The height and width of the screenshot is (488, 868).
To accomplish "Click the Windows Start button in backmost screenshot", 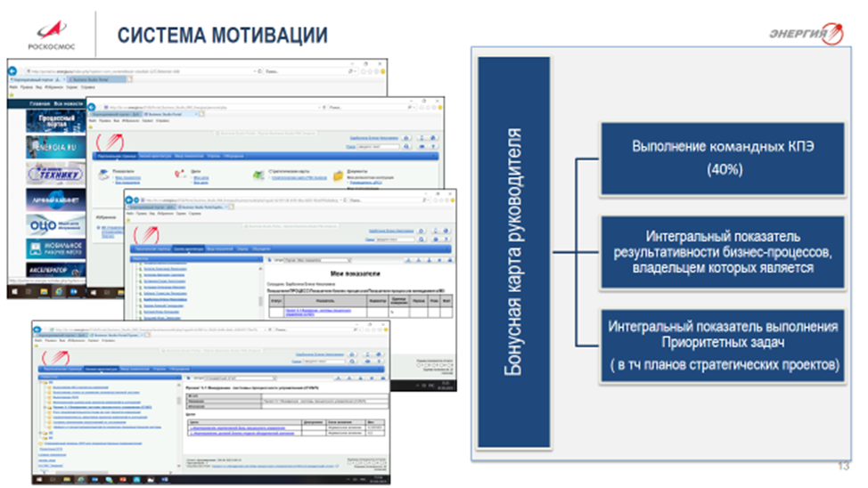I will coord(12,293).
